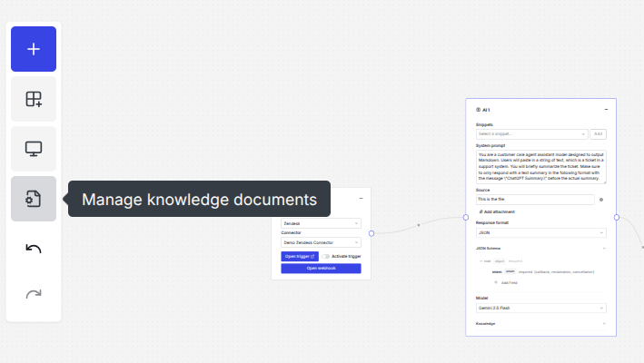Image resolution: width=644 pixels, height=363 pixels.
Task: Click the intent field name
Action: (x=497, y=272)
